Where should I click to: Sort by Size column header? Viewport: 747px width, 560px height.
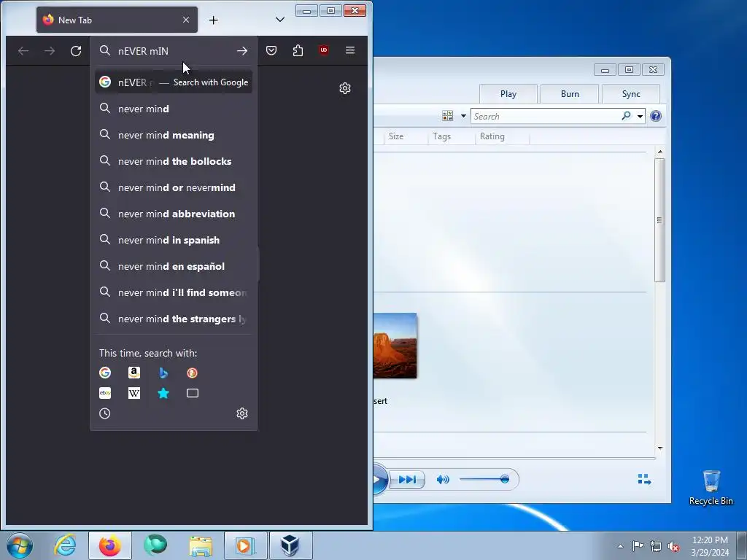(x=396, y=136)
